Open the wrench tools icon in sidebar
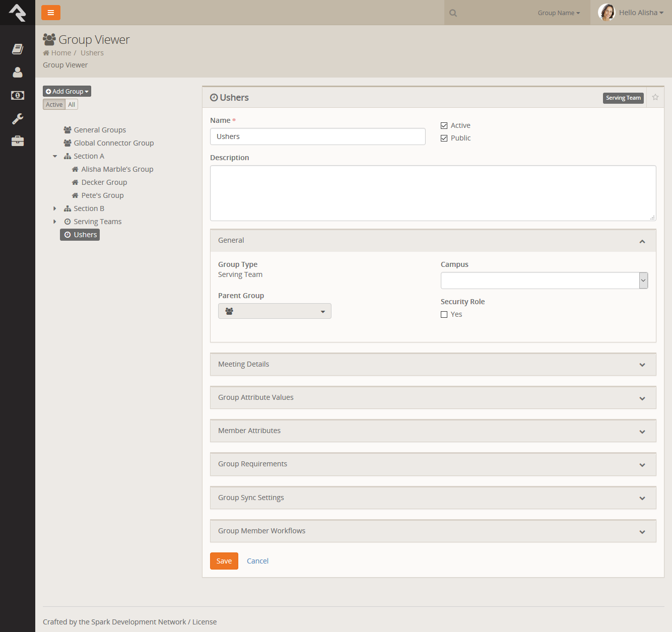The height and width of the screenshot is (632, 672). (18, 119)
